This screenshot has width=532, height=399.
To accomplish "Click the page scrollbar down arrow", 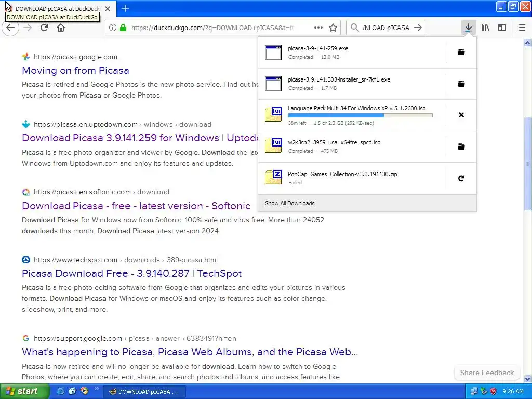I will coord(527,379).
